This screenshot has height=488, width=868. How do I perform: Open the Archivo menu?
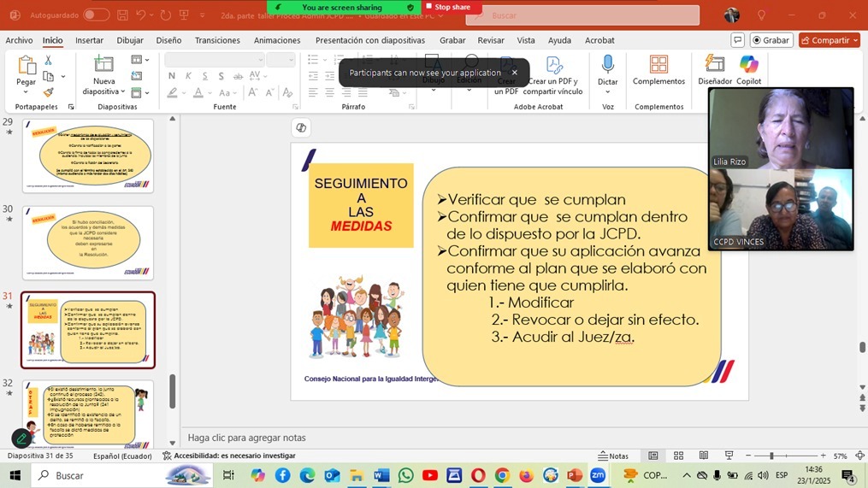[x=19, y=40]
